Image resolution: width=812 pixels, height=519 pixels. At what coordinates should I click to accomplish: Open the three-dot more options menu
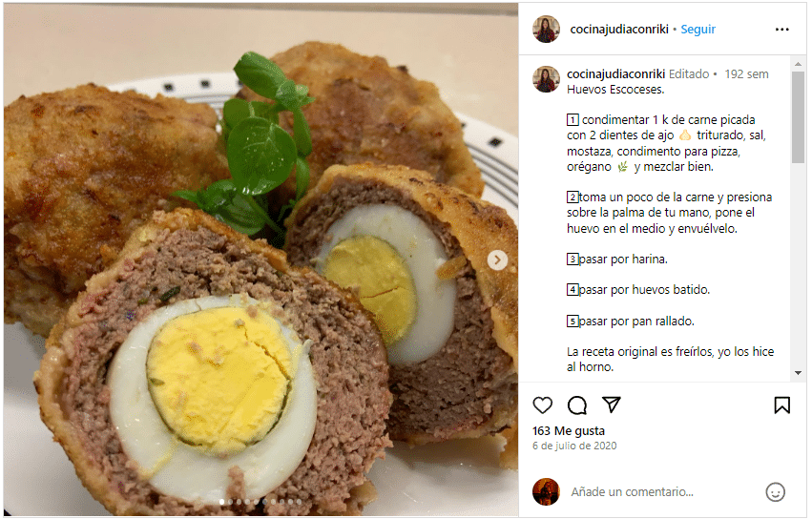pyautogui.click(x=782, y=30)
